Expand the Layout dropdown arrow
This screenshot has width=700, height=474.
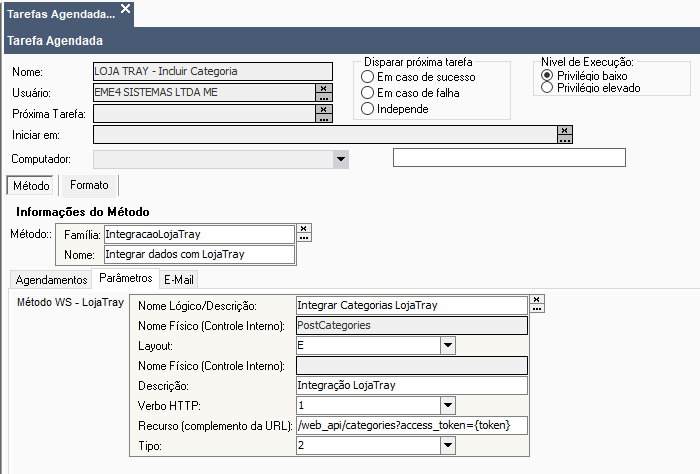tap(448, 345)
